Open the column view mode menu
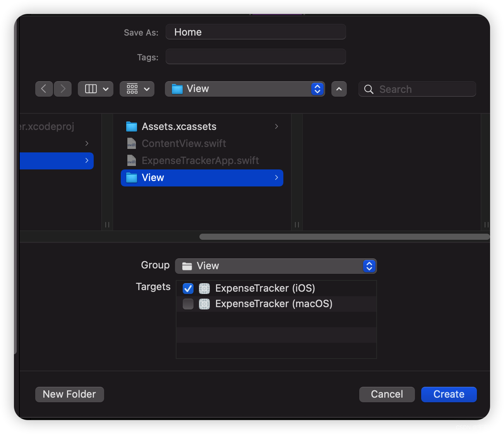The height and width of the screenshot is (434, 504). [96, 89]
